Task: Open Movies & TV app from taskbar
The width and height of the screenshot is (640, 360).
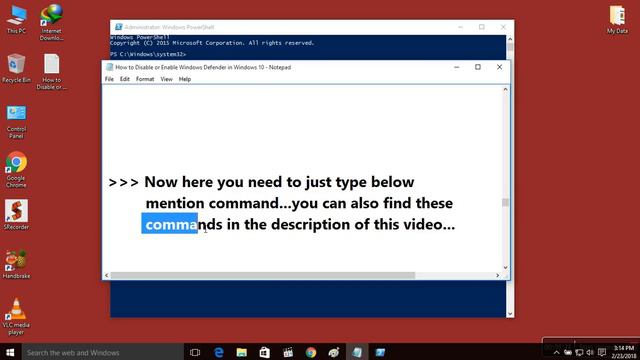Action: [x=288, y=352]
